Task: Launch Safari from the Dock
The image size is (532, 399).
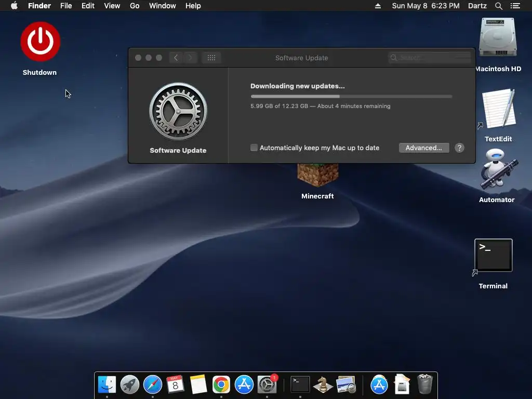Action: 153,385
